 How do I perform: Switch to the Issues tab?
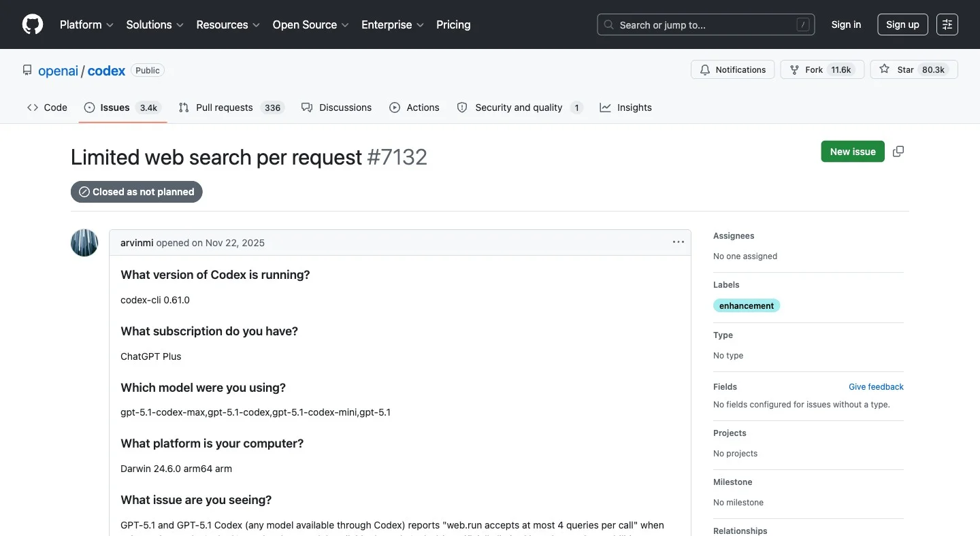(122, 107)
